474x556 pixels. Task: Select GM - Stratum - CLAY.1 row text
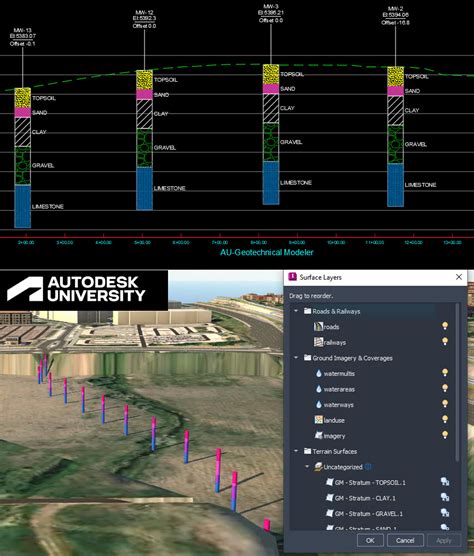[365, 498]
